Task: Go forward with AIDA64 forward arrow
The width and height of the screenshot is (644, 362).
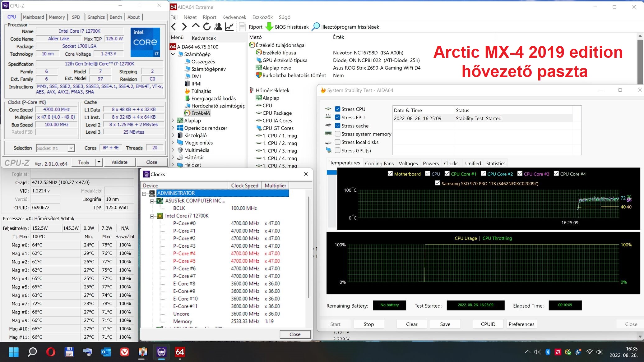Action: coord(184,27)
